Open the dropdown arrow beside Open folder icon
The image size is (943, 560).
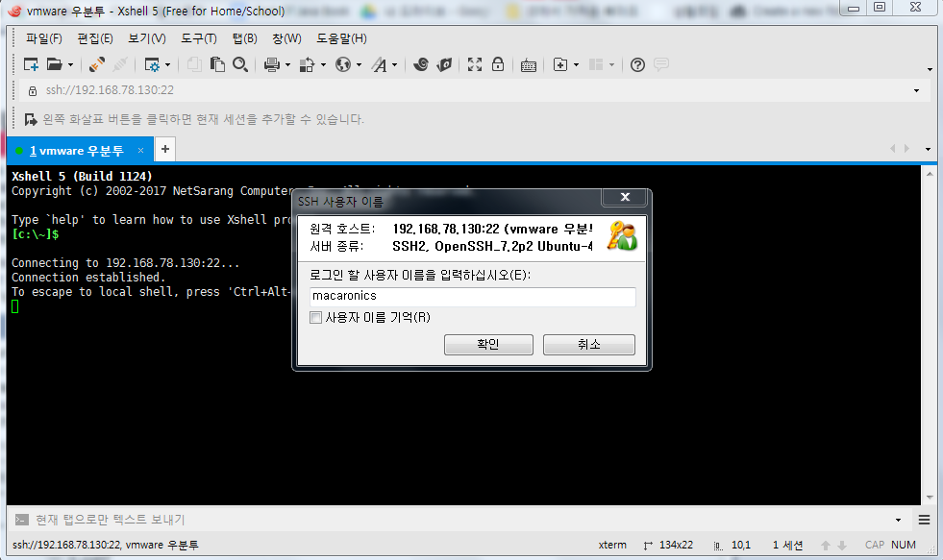tap(70, 65)
